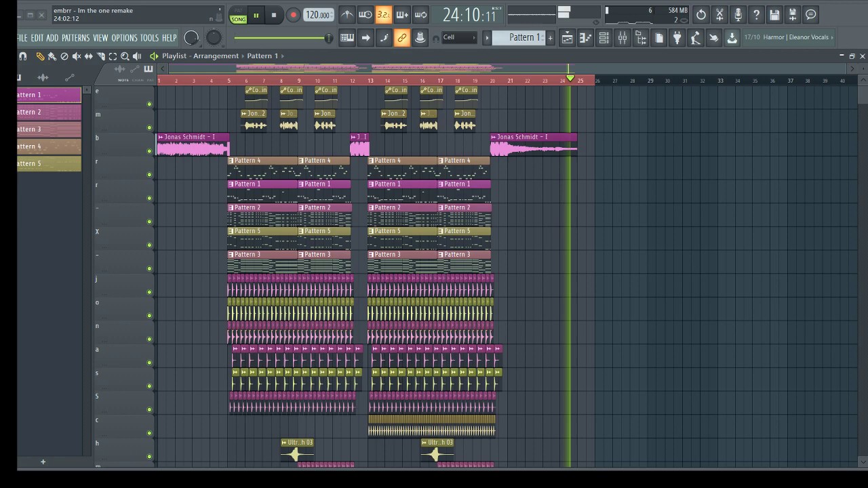Mute track 'b' with its green LED
The width and height of the screenshot is (868, 488).
click(x=149, y=151)
